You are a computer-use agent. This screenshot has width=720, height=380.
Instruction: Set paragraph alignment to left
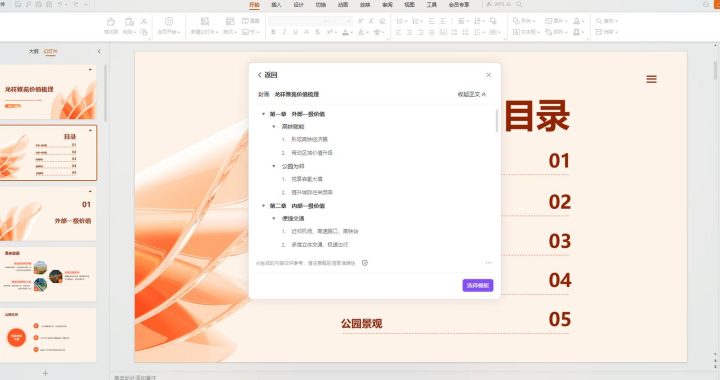[399, 32]
